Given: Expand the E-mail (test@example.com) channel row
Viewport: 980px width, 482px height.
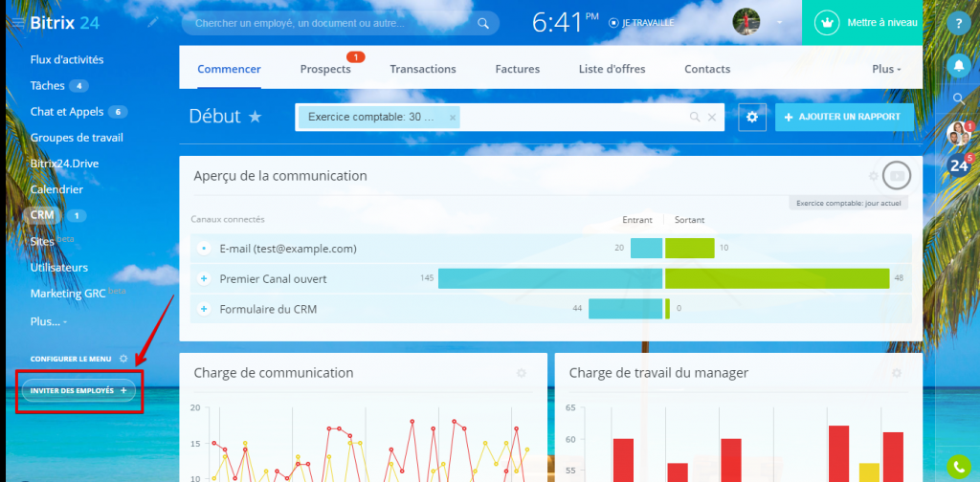Looking at the screenshot, I should tap(203, 249).
